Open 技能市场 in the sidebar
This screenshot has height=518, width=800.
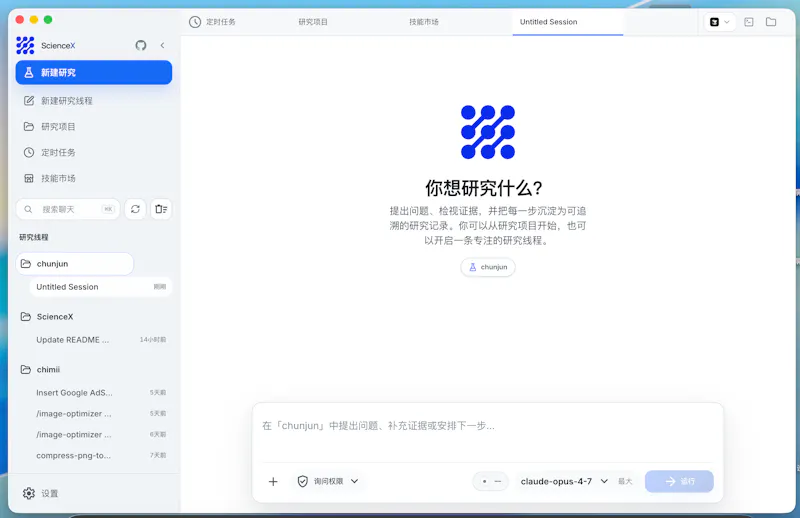pyautogui.click(x=94, y=179)
